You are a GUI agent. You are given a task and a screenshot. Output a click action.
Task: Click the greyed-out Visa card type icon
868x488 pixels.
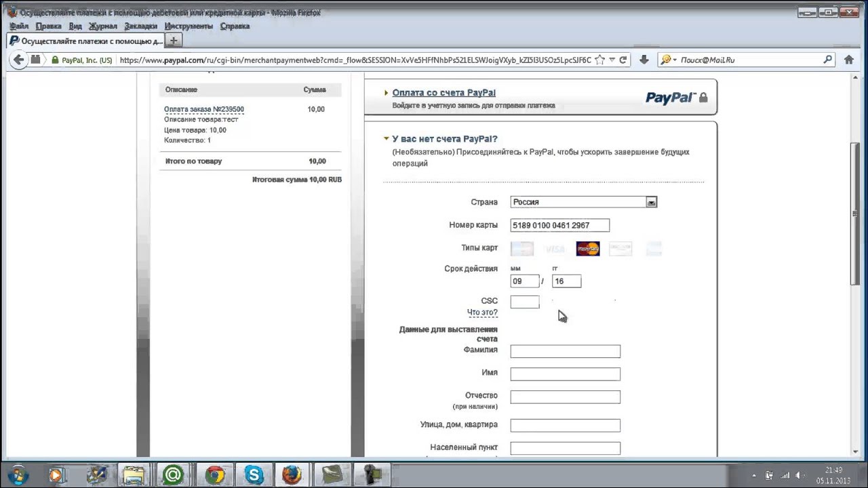(555, 249)
